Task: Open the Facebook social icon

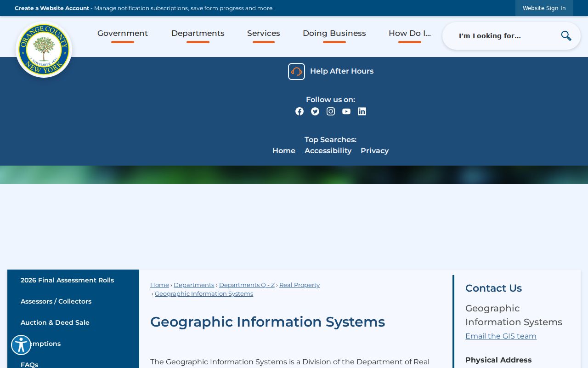Action: 300,111
